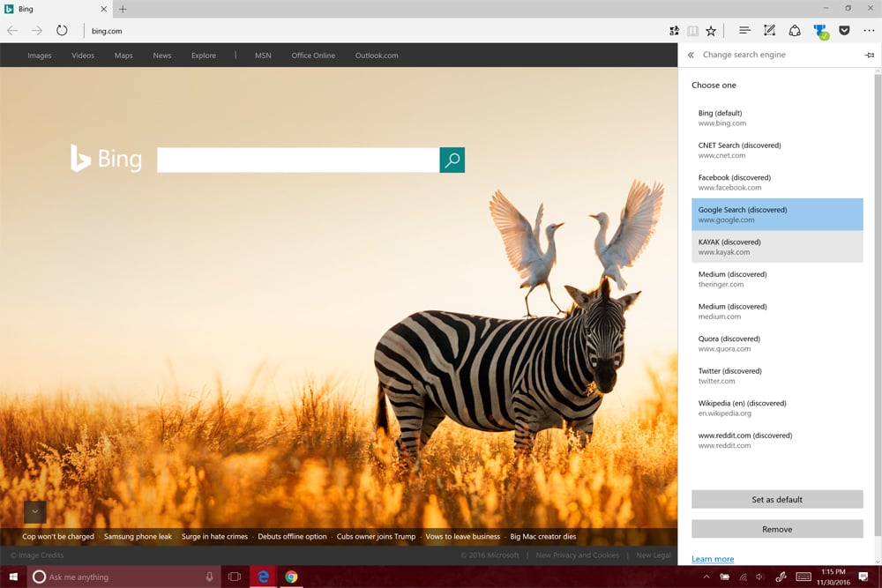Click into the Bing search box

point(298,160)
